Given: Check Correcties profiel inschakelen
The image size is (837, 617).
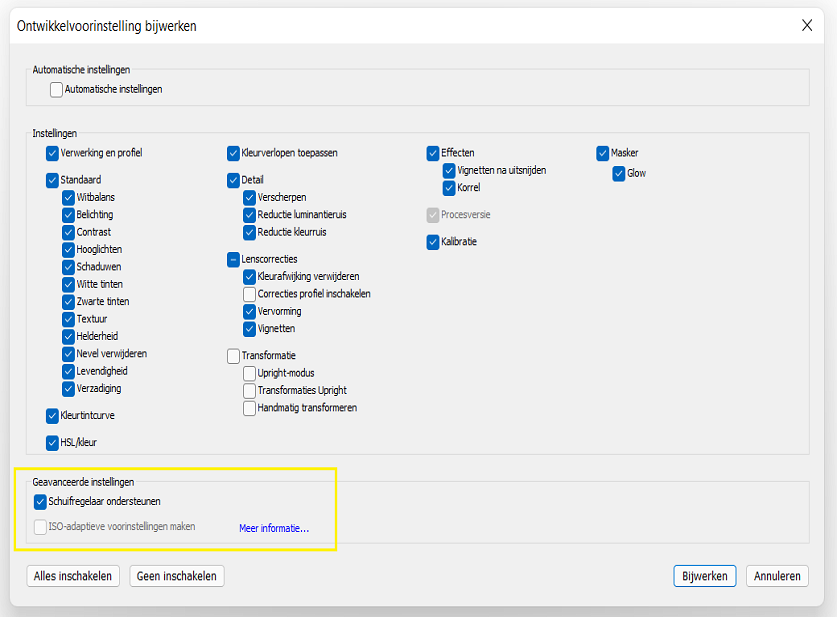Looking at the screenshot, I should pos(250,294).
